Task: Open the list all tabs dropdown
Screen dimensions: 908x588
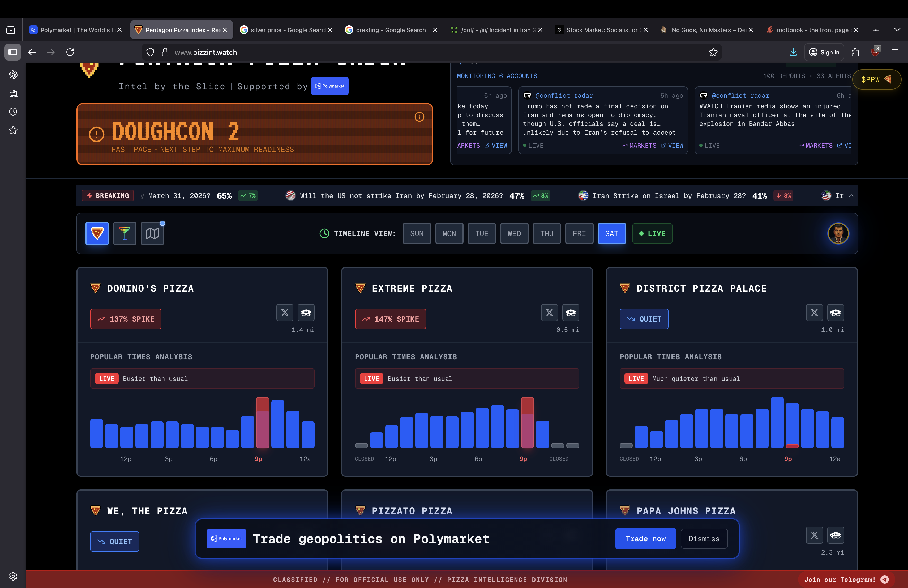Action: point(897,30)
